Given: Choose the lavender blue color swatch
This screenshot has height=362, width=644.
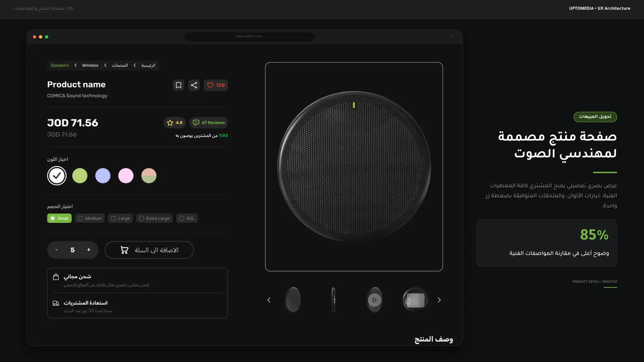Looking at the screenshot, I should tap(103, 176).
